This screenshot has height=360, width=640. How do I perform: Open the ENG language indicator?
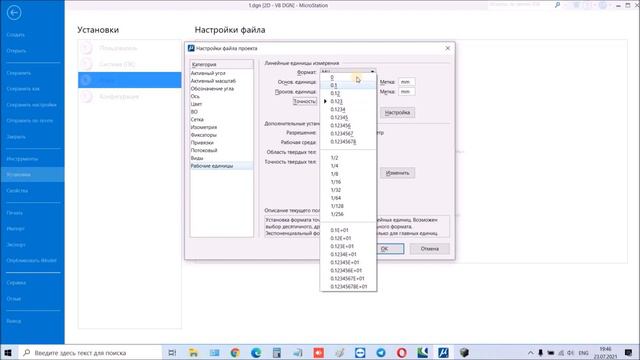click(x=584, y=353)
